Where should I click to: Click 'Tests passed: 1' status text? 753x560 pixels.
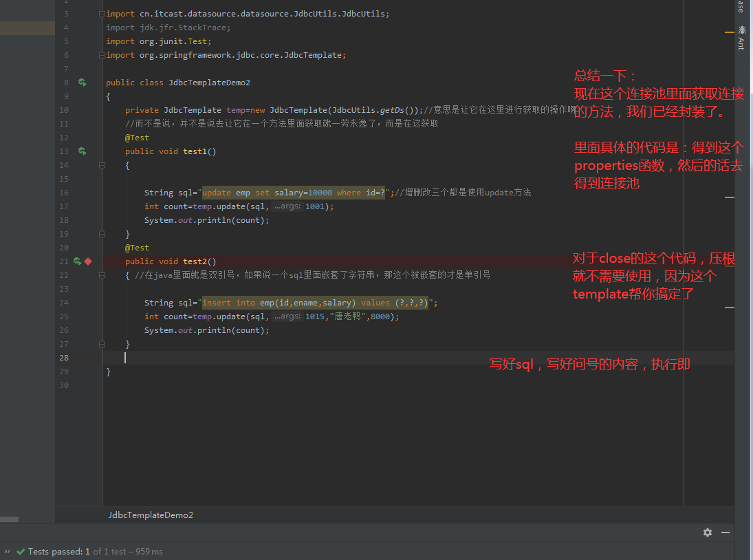pyautogui.click(x=59, y=551)
